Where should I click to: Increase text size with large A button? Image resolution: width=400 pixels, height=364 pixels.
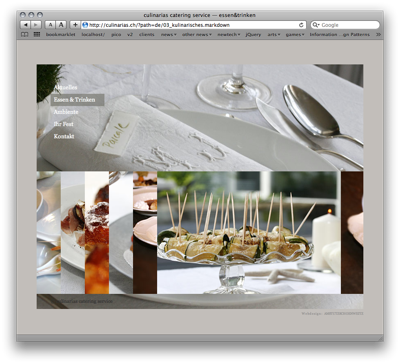tap(61, 25)
